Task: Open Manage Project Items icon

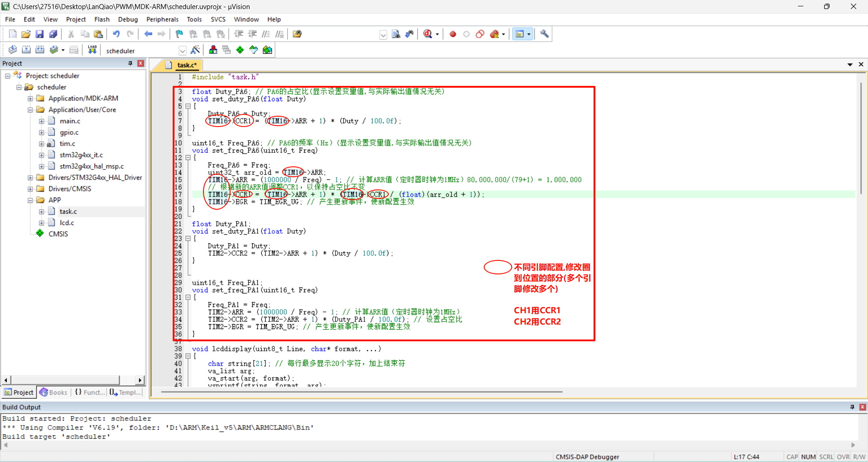Action: tap(213, 50)
